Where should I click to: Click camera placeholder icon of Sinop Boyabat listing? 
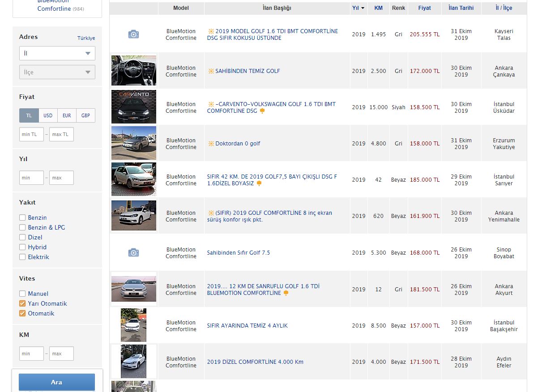133,253
